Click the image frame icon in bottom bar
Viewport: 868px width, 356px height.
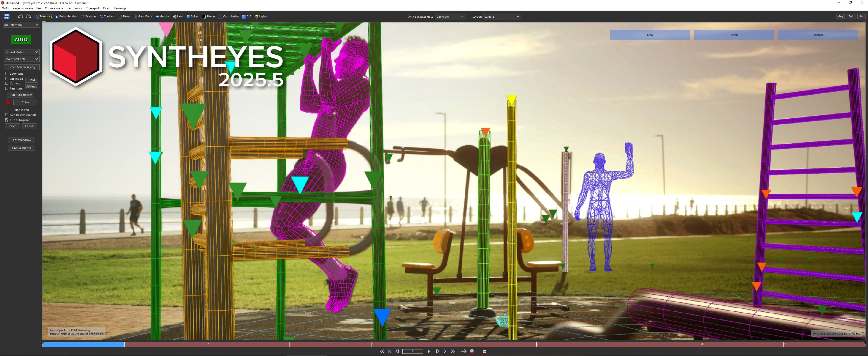(x=484, y=351)
